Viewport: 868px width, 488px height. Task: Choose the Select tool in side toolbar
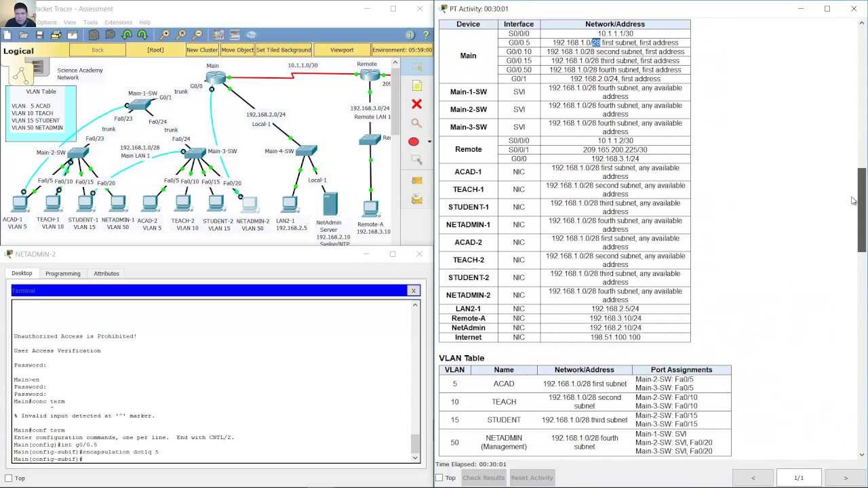click(416, 67)
